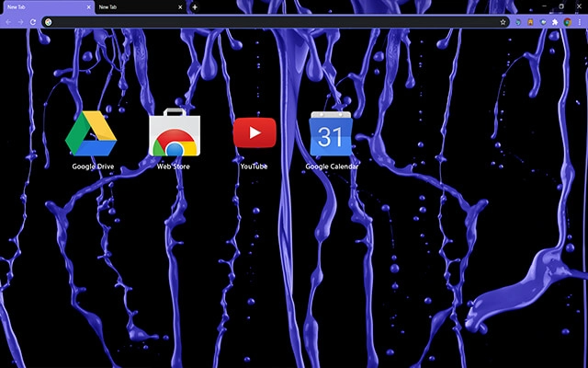
Task: Go back using the back arrow
Action: (8, 22)
